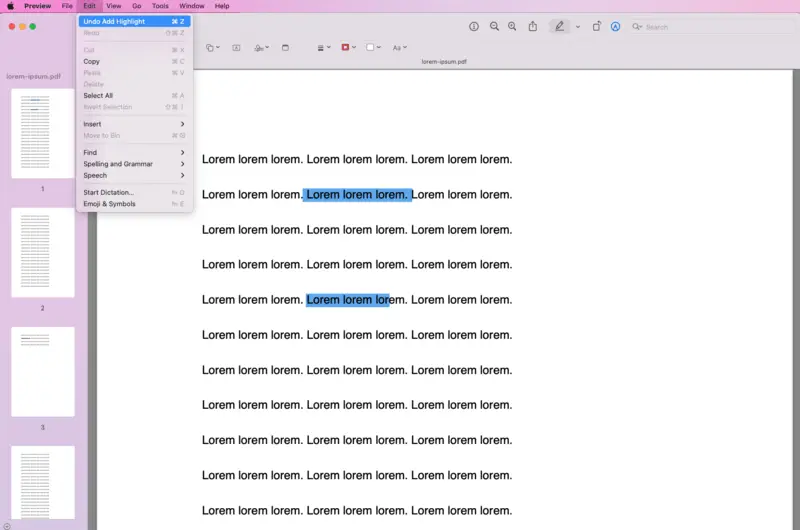Screen dimensions: 800x530
Task: Open the Help menu
Action: click(221, 6)
